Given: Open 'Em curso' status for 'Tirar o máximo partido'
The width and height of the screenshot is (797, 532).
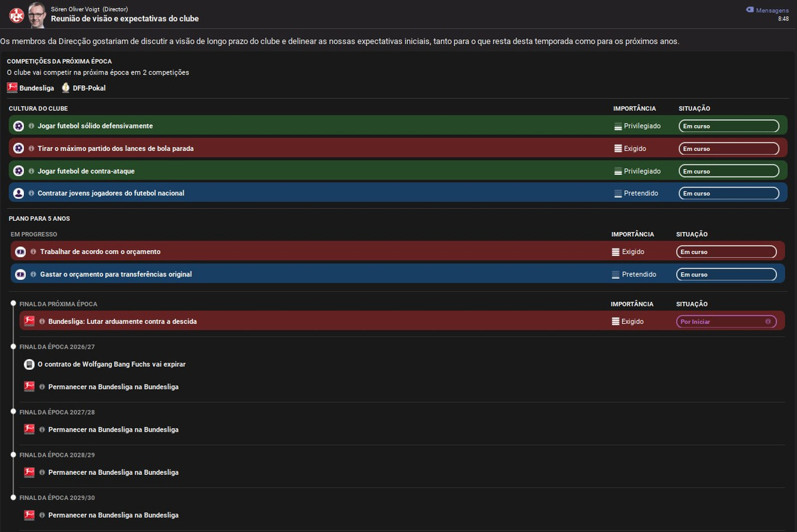Looking at the screenshot, I should (x=729, y=148).
